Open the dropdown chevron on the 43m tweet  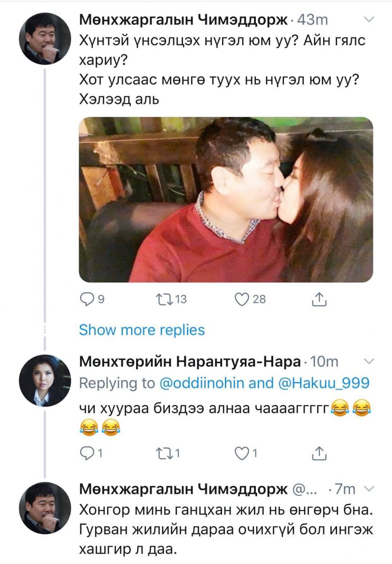[x=369, y=20]
